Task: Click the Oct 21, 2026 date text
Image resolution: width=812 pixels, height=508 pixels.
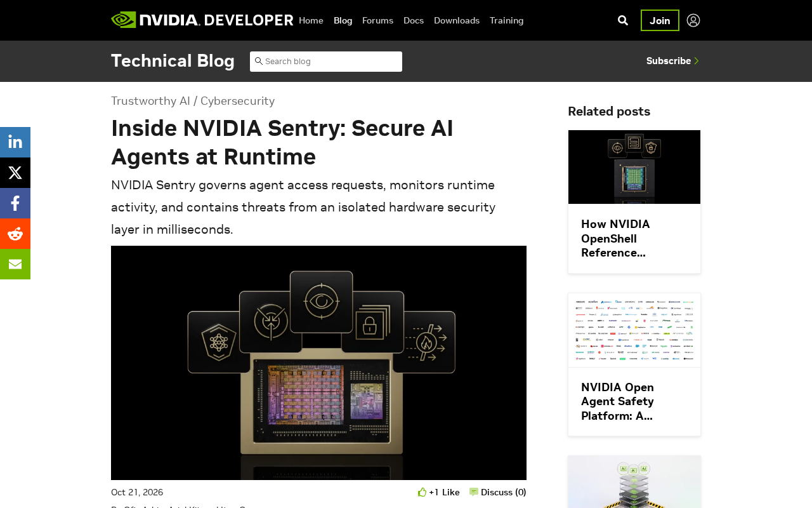Action: [x=137, y=492]
